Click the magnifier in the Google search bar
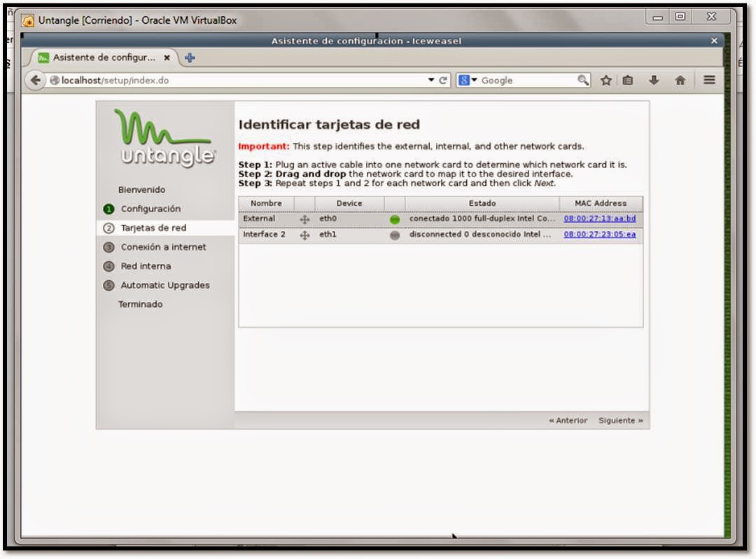This screenshot has height=559, width=756. pyautogui.click(x=582, y=80)
